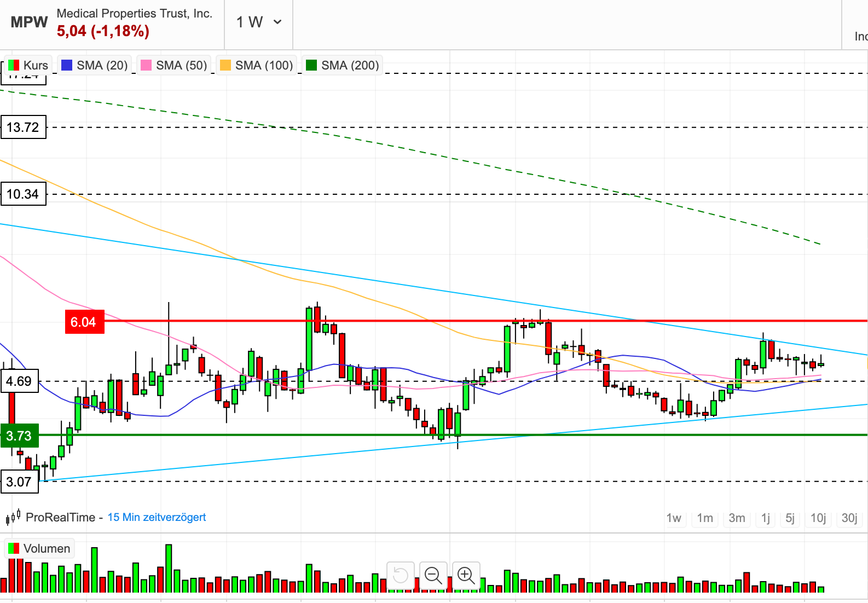This screenshot has height=603, width=868.
Task: Toggle SMA (200) moving average
Action: [x=342, y=66]
